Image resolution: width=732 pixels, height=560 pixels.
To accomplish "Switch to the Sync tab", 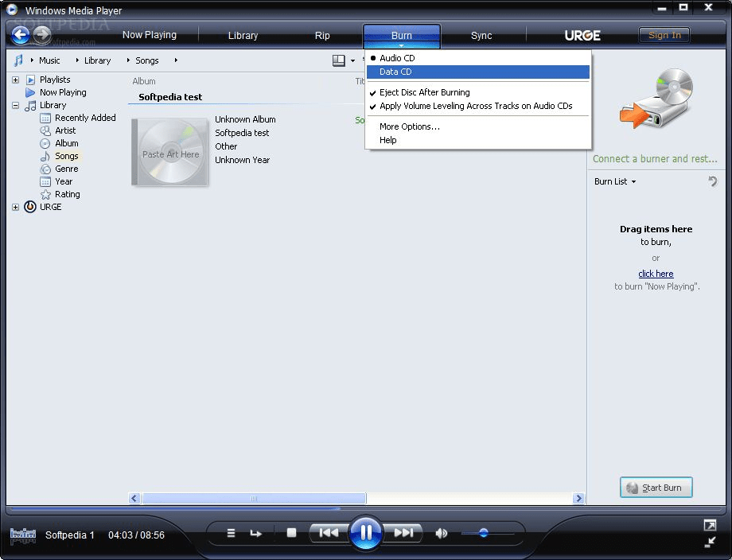I will pyautogui.click(x=481, y=35).
